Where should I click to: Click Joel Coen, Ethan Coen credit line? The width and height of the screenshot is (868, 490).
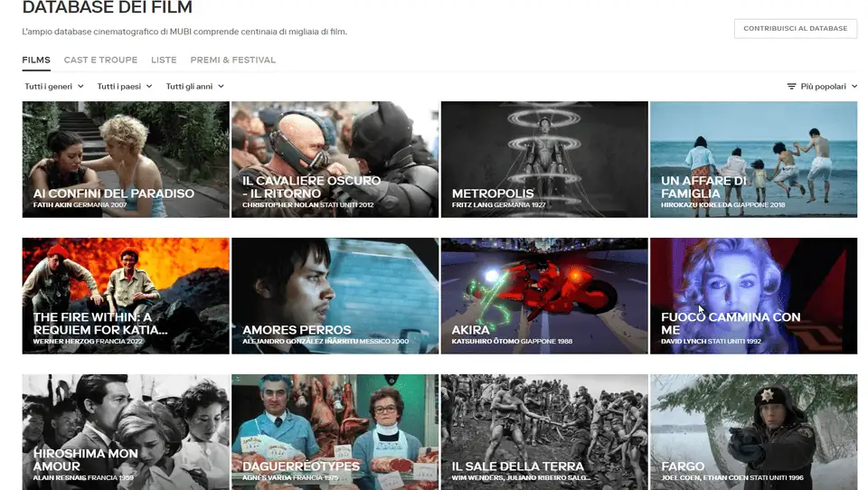pyautogui.click(x=731, y=478)
